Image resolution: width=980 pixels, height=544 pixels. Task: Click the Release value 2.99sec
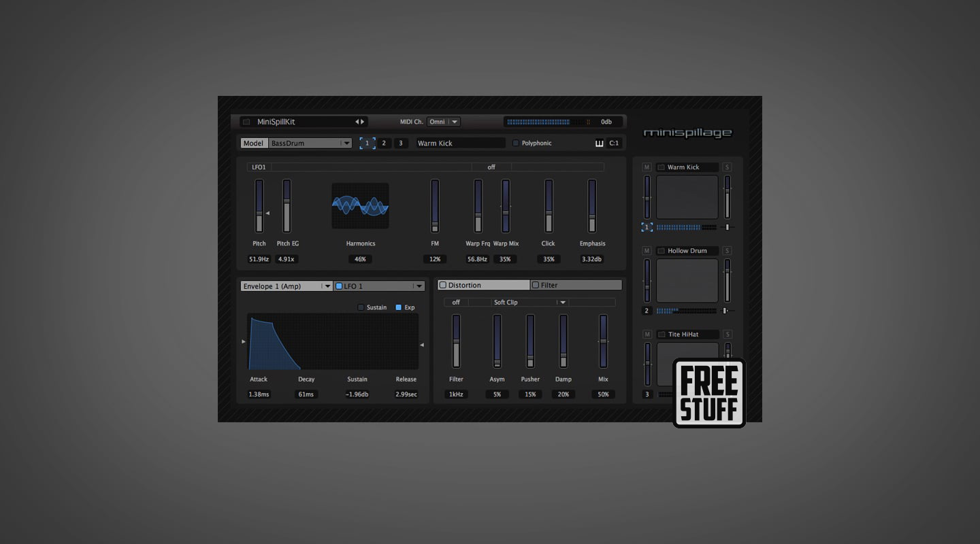(406, 394)
